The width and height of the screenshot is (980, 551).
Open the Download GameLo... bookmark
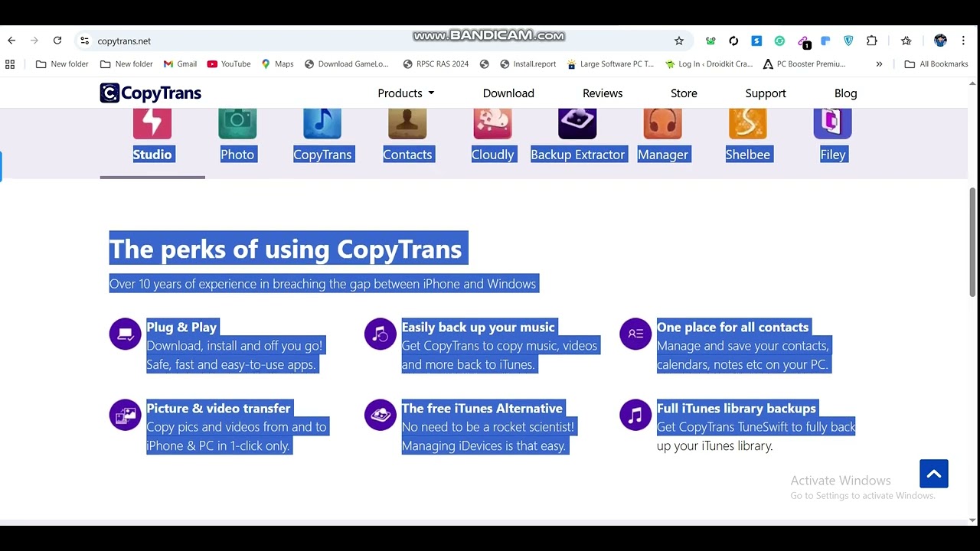pyautogui.click(x=346, y=64)
